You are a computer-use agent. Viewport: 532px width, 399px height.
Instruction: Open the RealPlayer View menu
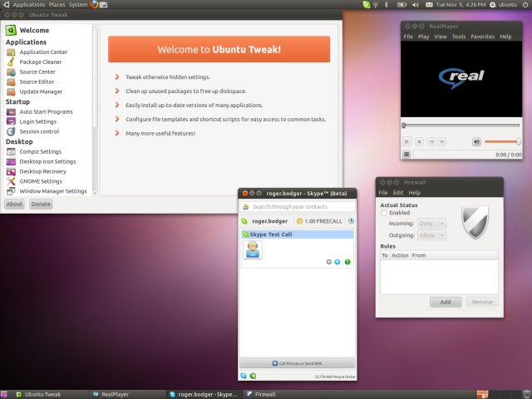coord(441,37)
